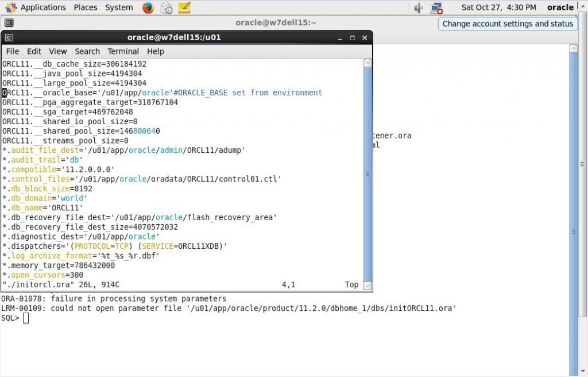Click the 'Change account settings and status' control

point(506,24)
